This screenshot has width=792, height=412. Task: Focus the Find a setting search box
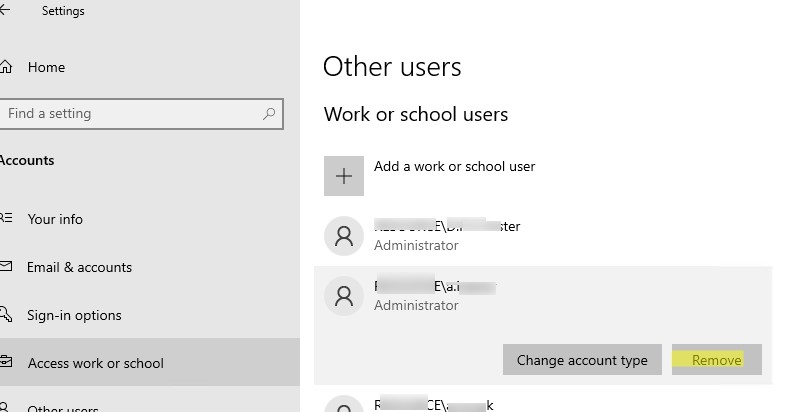141,114
